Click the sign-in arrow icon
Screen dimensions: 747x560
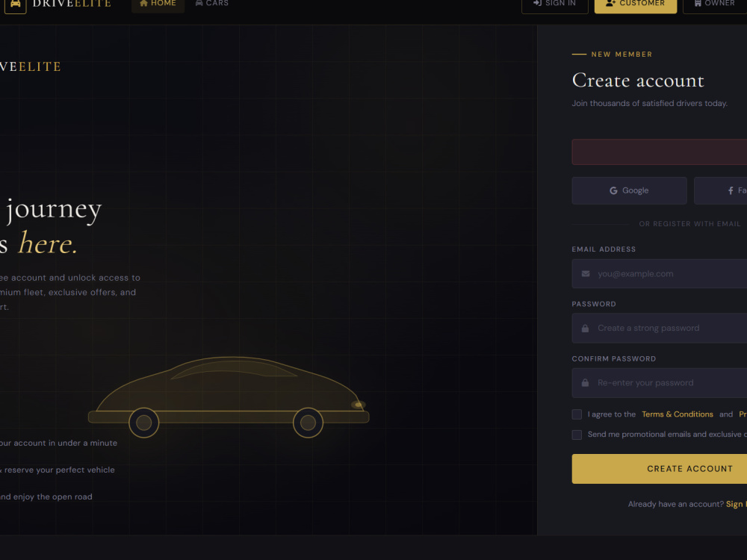(x=537, y=3)
